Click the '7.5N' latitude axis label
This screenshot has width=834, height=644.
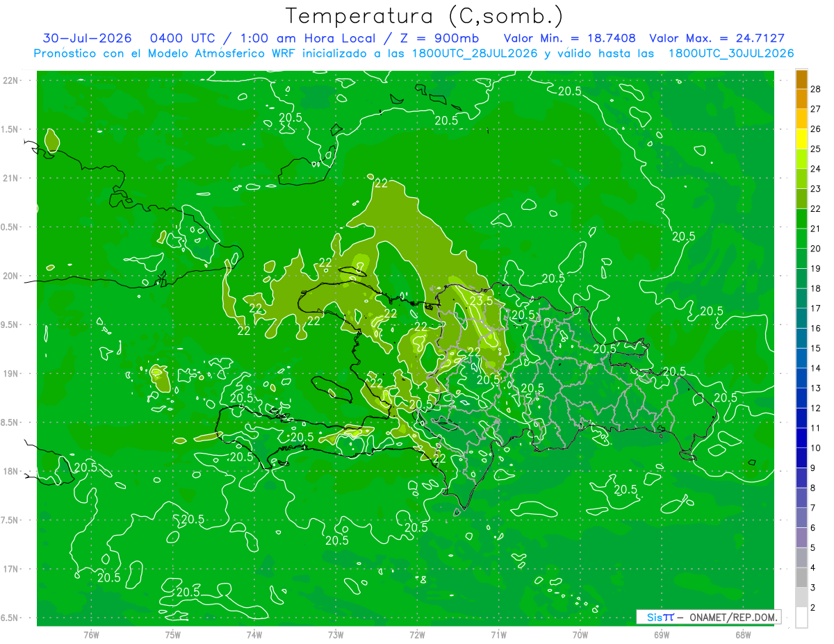[x=10, y=520]
